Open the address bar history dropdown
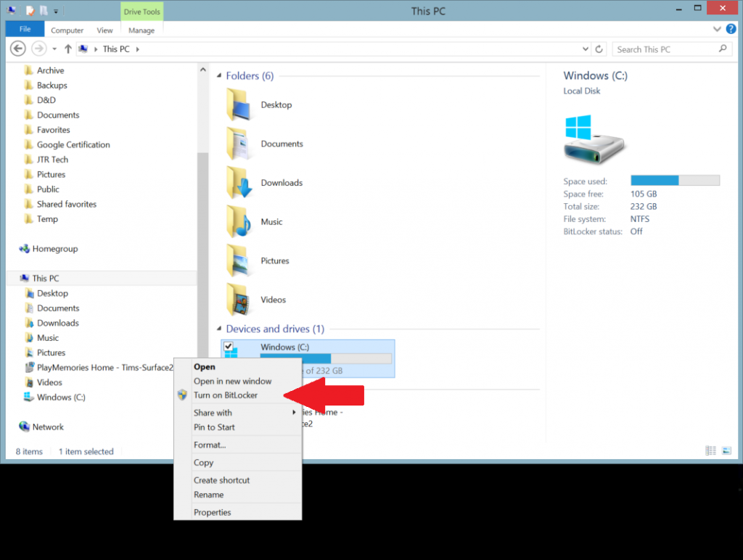The height and width of the screenshot is (560, 743). tap(586, 49)
